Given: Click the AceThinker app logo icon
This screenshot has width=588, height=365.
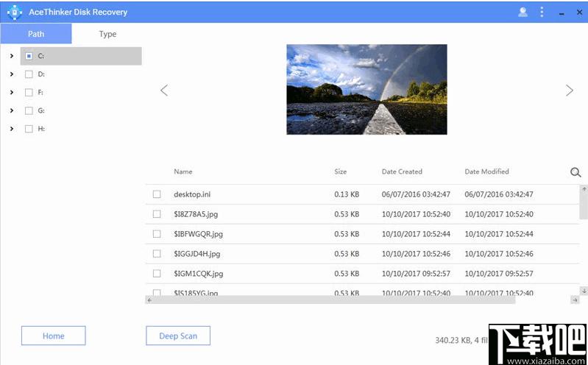Looking at the screenshot, I should (14, 12).
